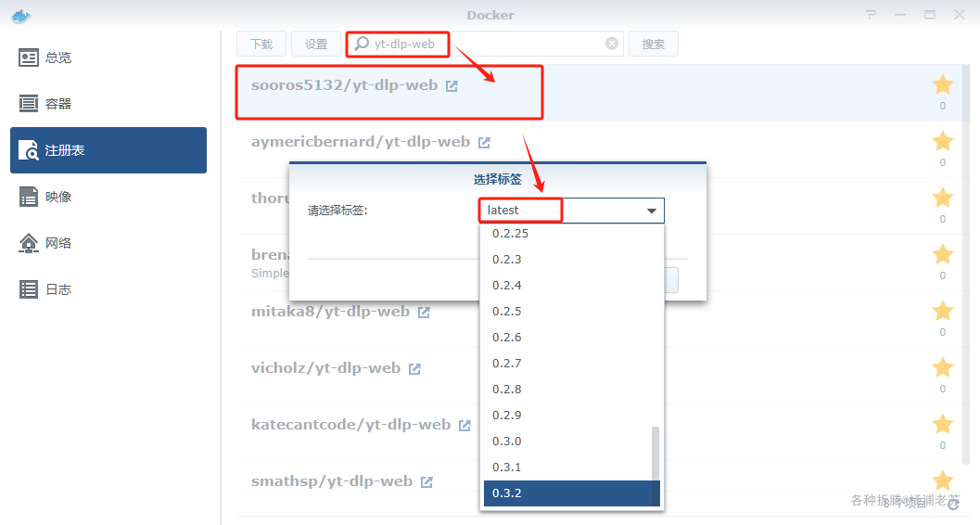This screenshot has width=980, height=525.
Task: Open the Log (日志) sidebar section
Action: point(108,289)
